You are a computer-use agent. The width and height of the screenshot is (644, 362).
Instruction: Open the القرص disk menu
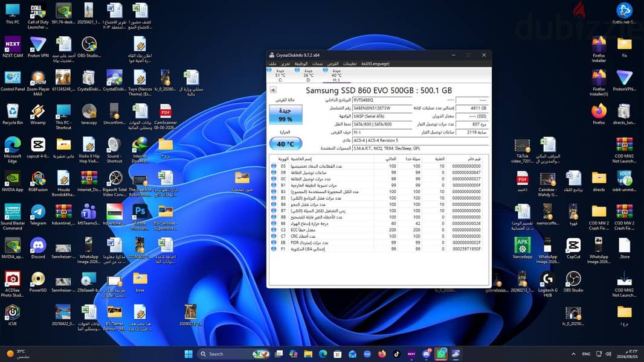click(x=333, y=63)
